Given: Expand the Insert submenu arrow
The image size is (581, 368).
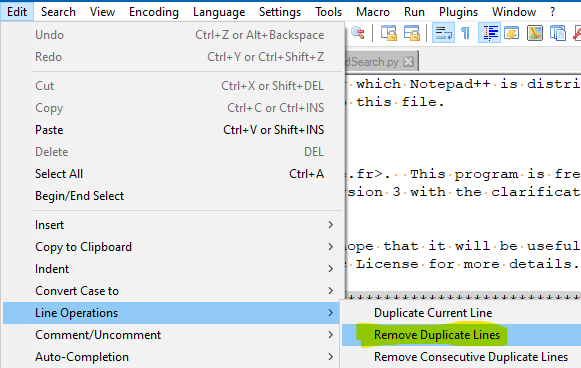Looking at the screenshot, I should [x=331, y=225].
